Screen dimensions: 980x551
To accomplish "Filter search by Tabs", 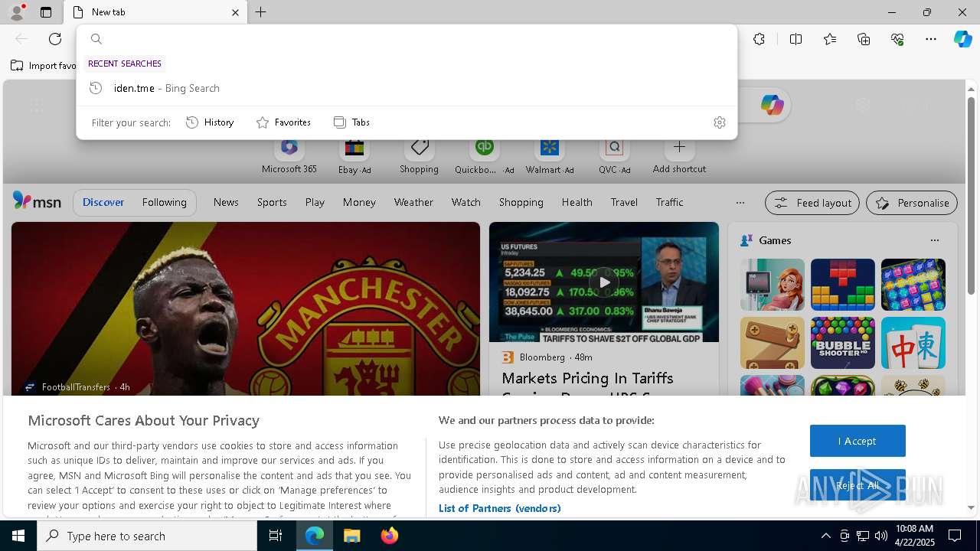I will point(351,122).
